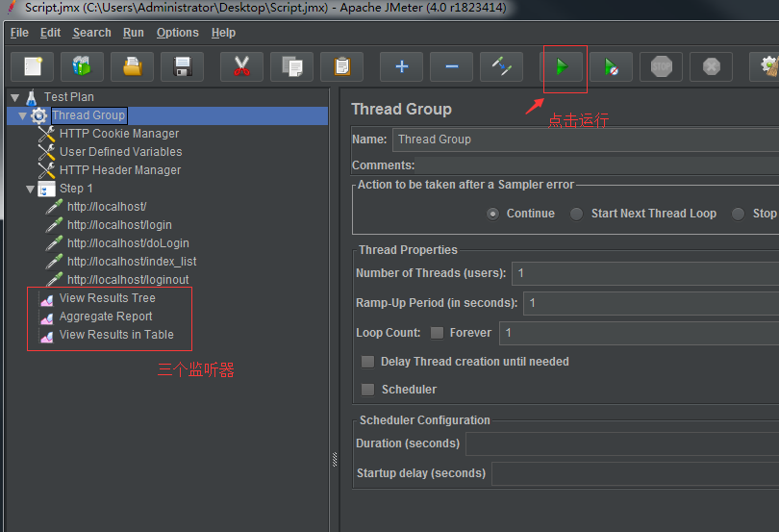Click the View Results Tree listener icon
Screen dimensions: 779x532
[x=47, y=299]
